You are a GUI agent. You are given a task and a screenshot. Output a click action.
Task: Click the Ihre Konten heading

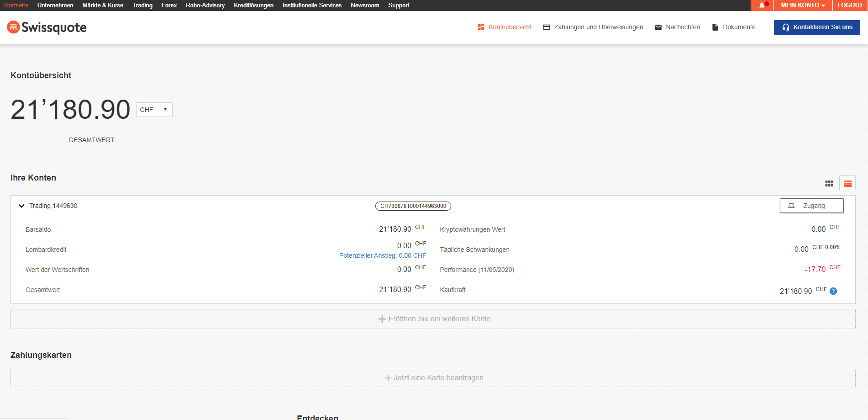point(33,178)
